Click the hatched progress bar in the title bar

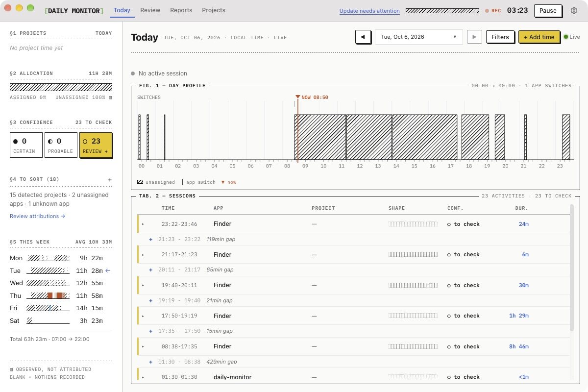pos(442,10)
